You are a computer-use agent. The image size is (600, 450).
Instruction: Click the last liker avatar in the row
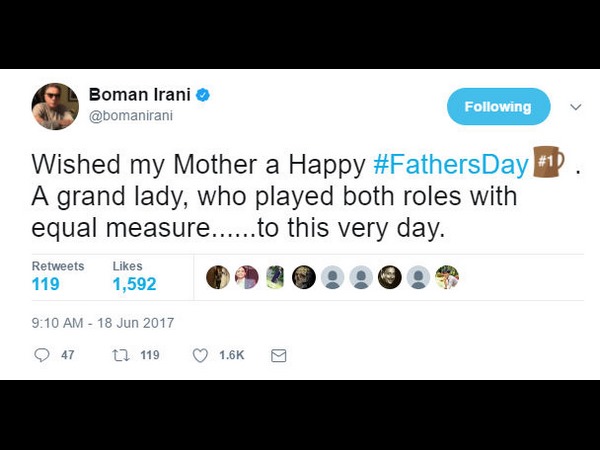click(447, 277)
